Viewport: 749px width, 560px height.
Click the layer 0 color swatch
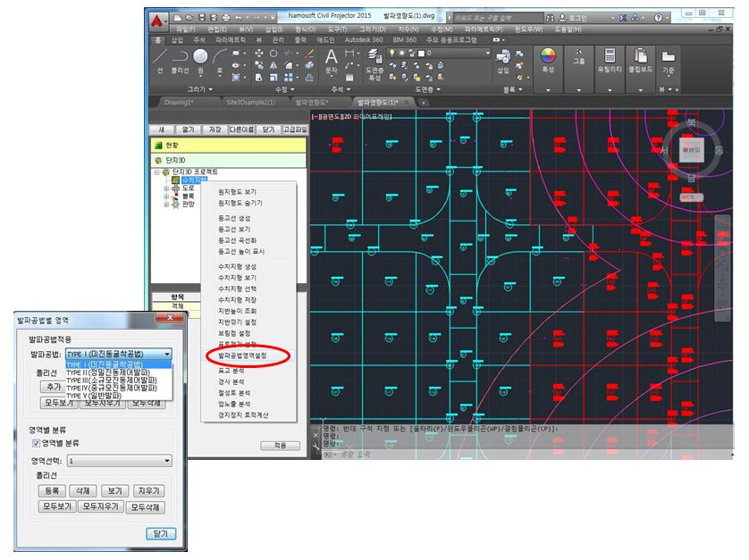(x=421, y=53)
